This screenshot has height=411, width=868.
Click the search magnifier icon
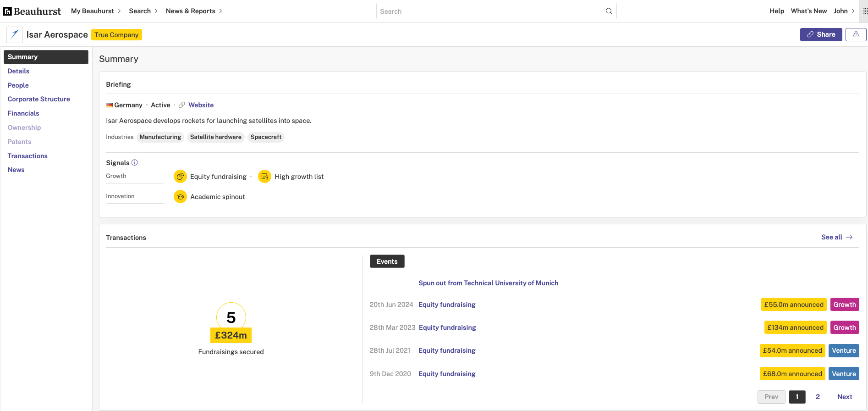(x=609, y=11)
